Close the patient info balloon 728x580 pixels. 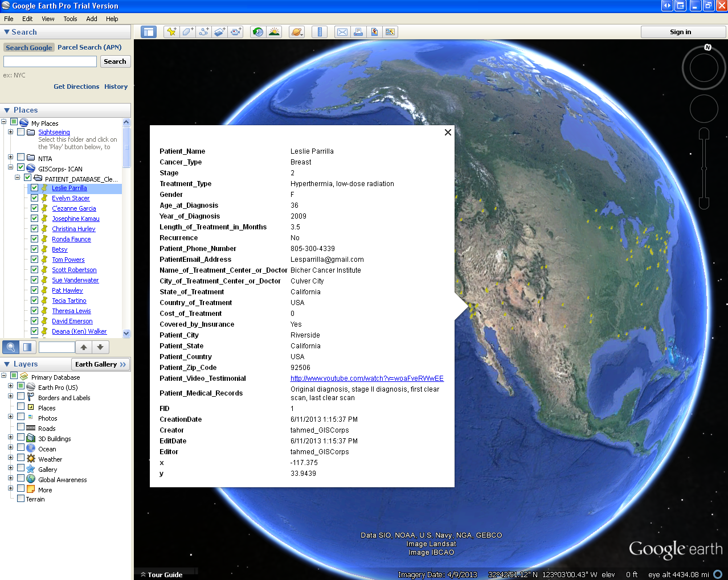point(448,132)
